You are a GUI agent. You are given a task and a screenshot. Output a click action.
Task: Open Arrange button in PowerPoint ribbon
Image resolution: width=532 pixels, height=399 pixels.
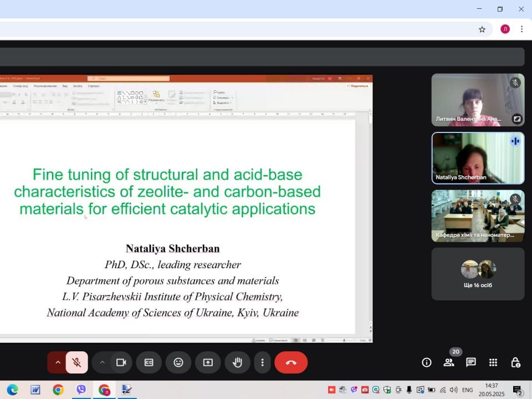pos(156,96)
